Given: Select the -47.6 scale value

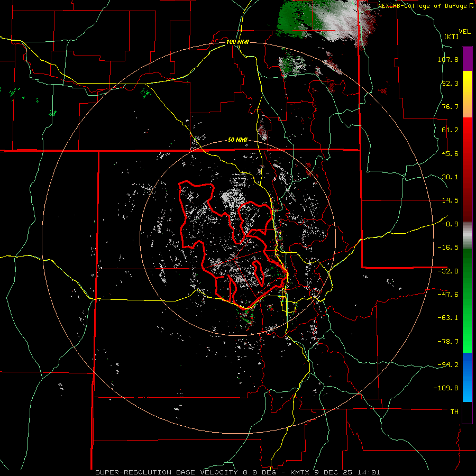Looking at the screenshot, I should pyautogui.click(x=448, y=295).
